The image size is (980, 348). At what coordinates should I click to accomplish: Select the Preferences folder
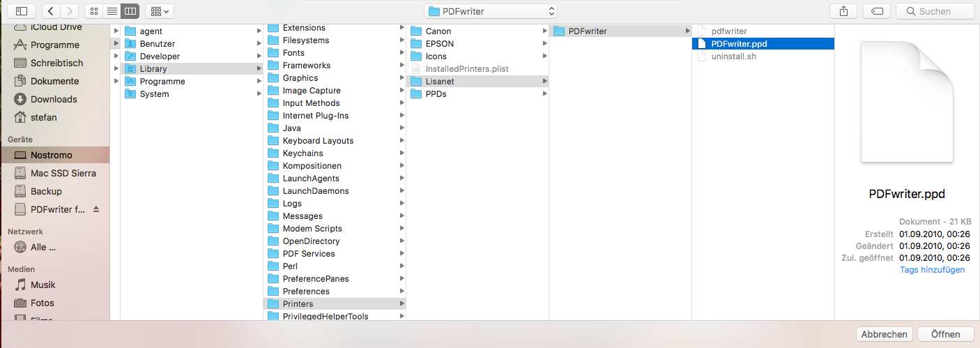(x=306, y=292)
